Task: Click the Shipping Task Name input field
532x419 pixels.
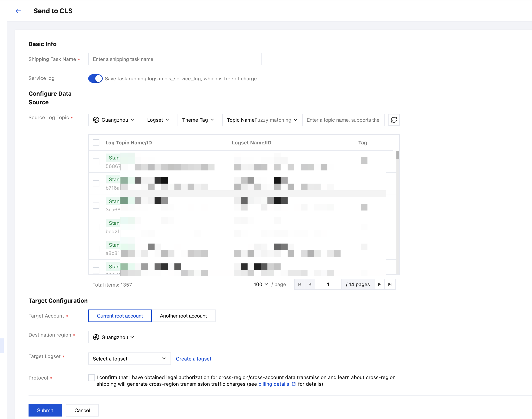Action: [x=175, y=59]
